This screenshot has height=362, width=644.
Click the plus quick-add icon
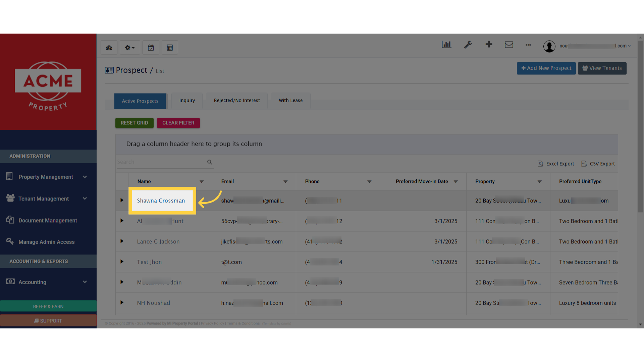coord(489,44)
